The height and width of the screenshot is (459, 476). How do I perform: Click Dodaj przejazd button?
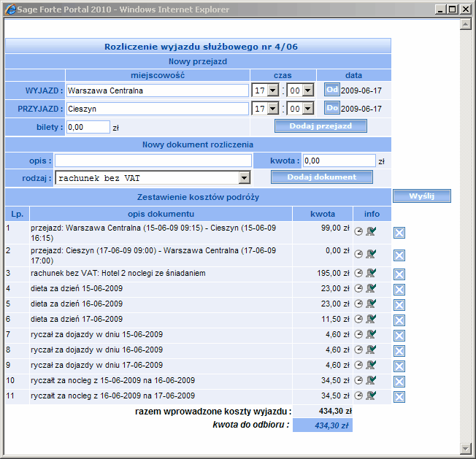click(x=320, y=126)
